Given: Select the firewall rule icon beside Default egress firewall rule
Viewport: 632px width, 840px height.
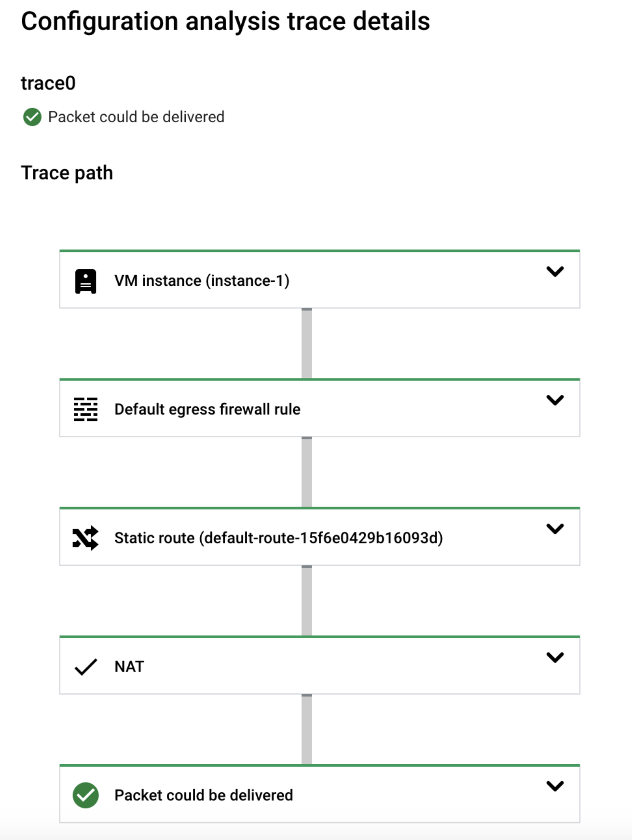Looking at the screenshot, I should 85,409.
